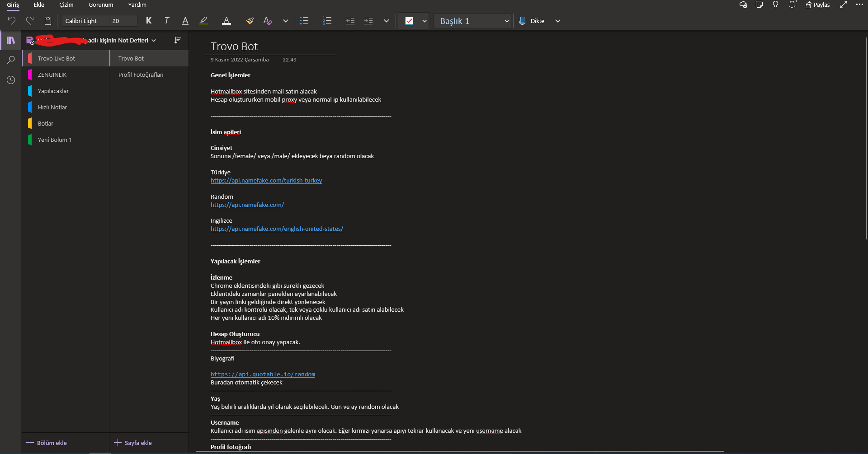Viewport: 868px width, 454px height.
Task: Open search from the sidebar
Action: (11, 60)
